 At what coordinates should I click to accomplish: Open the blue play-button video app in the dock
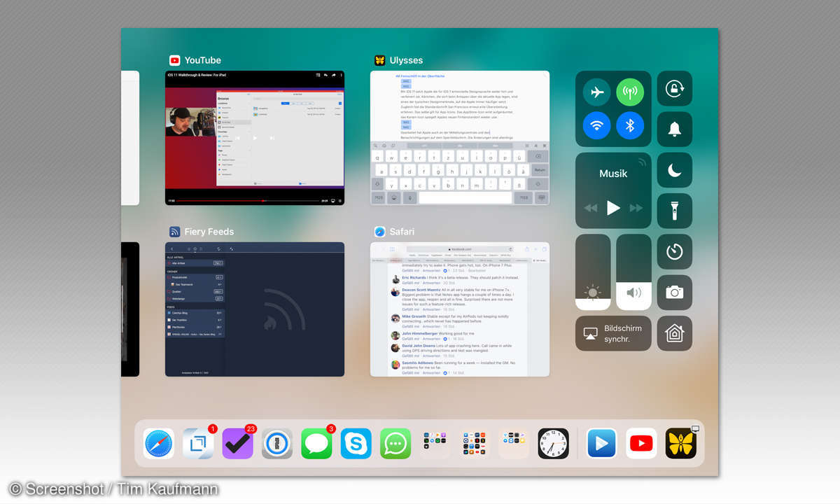(x=602, y=444)
